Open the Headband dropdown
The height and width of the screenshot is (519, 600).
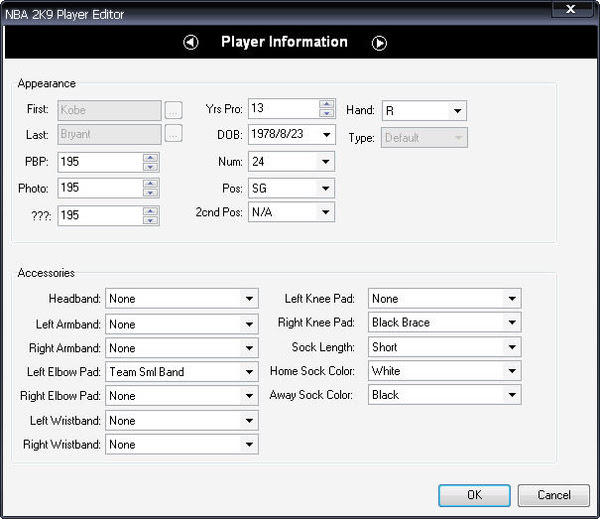click(249, 299)
